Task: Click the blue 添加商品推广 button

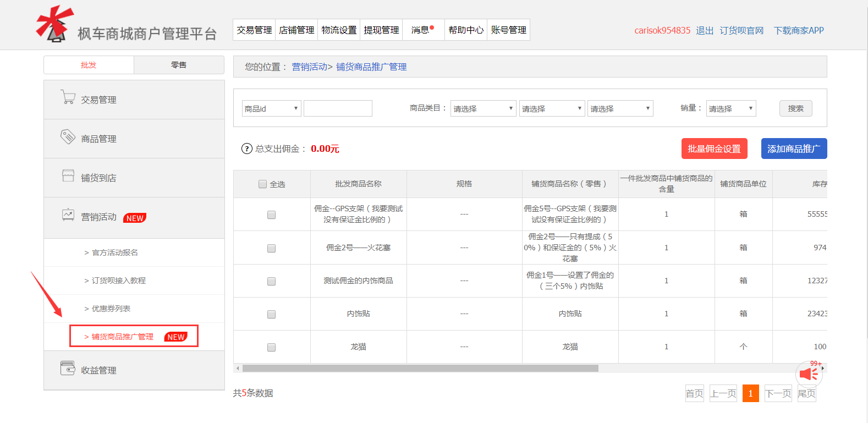Action: click(x=794, y=149)
